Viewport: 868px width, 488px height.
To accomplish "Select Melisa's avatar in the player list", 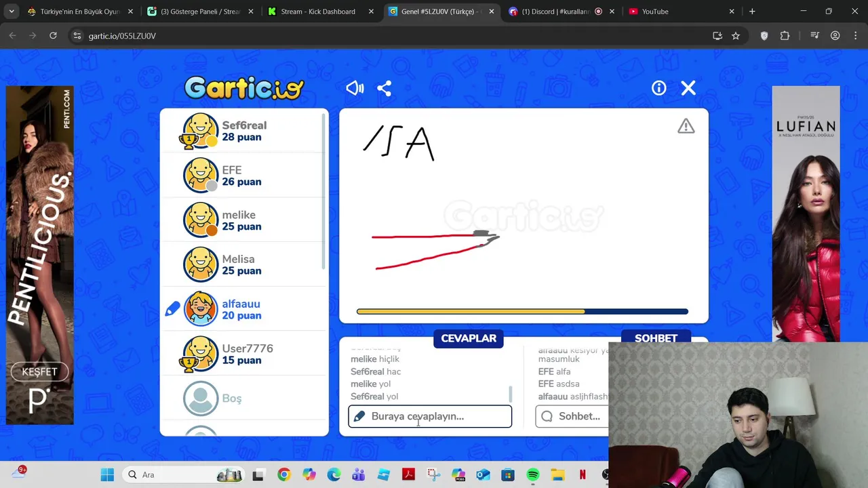I will (201, 264).
